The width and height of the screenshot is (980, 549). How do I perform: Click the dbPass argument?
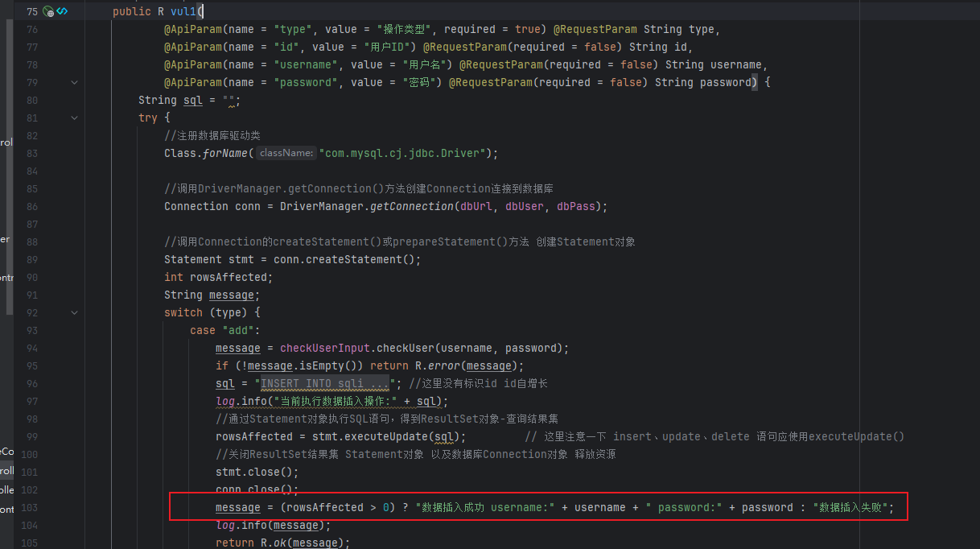[576, 206]
